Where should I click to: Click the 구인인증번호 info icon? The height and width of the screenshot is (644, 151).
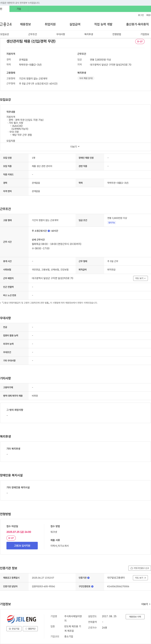pos(92,586)
